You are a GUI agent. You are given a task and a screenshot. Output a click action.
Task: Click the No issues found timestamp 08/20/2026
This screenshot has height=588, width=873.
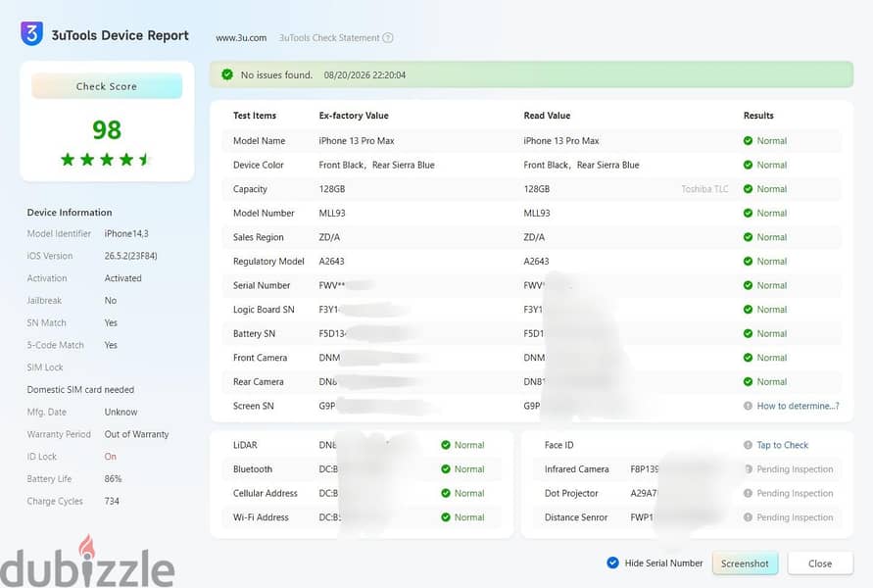(364, 74)
